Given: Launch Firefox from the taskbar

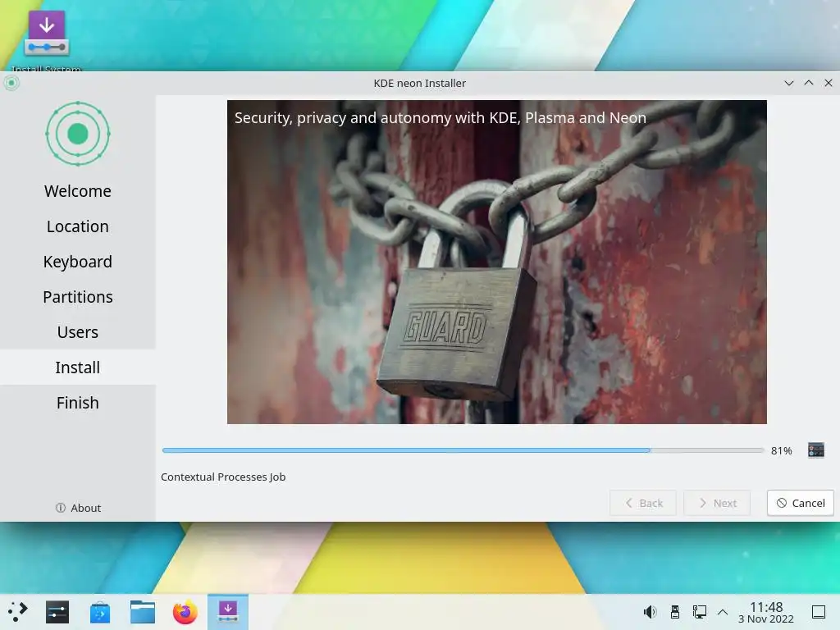Looking at the screenshot, I should (185, 612).
